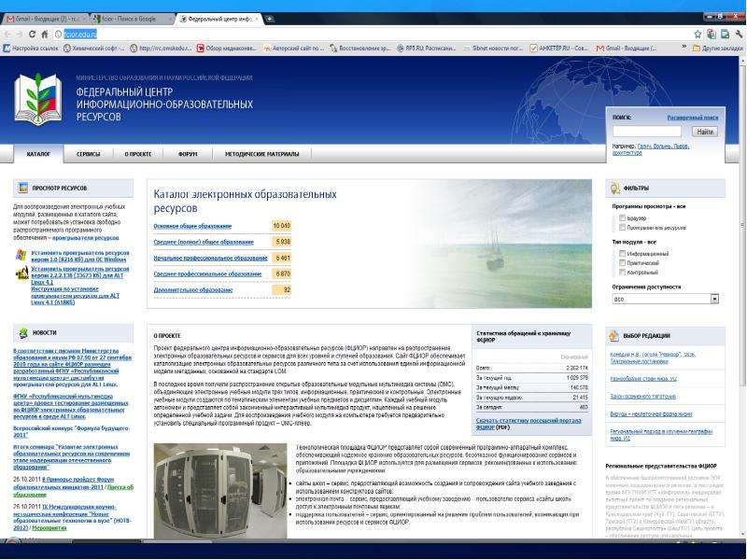This screenshot has width=747, height=560.
Task: Click the Просмотр ресурсов panel icon
Action: (22, 188)
